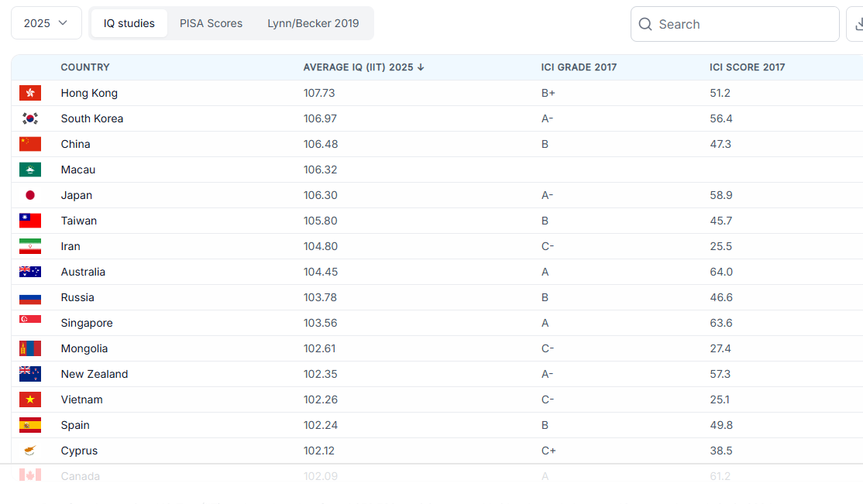Click the country name Iran

tap(70, 246)
